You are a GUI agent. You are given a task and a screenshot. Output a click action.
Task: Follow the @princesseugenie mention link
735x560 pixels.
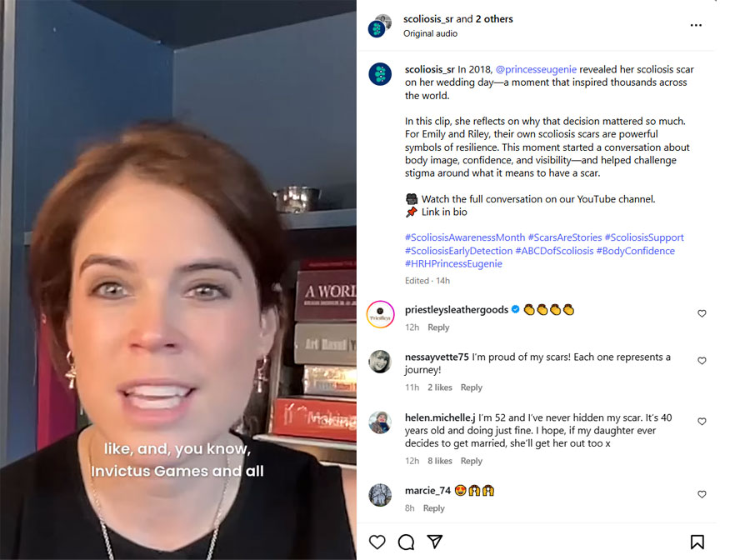click(536, 69)
